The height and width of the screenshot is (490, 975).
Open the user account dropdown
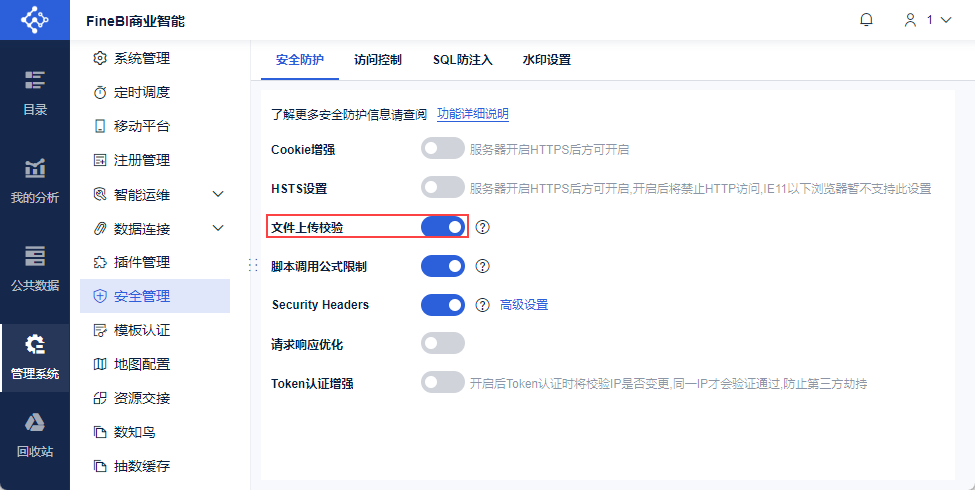tap(927, 20)
